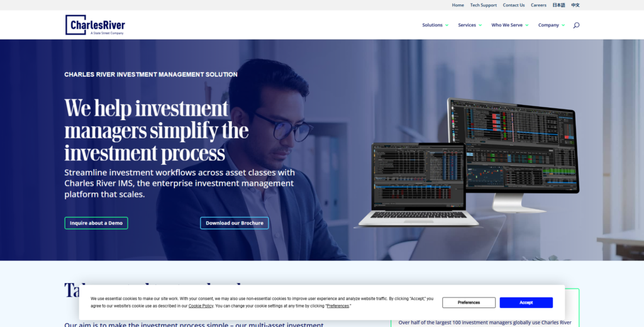Open the search magnifier icon
Image resolution: width=644 pixels, height=327 pixels.
pyautogui.click(x=576, y=25)
